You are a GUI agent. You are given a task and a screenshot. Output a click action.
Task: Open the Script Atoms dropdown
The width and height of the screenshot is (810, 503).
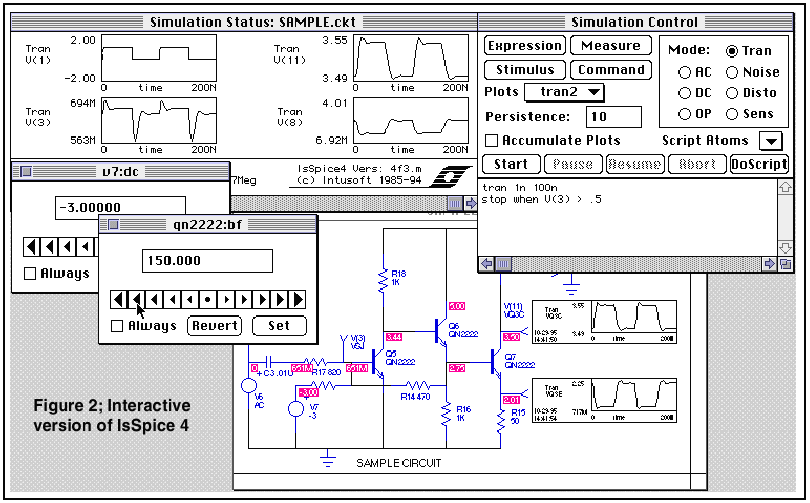point(769,141)
